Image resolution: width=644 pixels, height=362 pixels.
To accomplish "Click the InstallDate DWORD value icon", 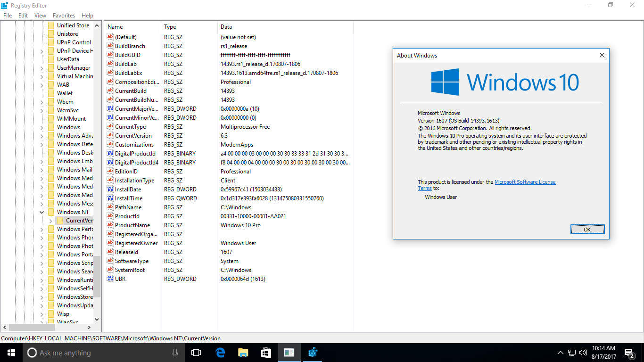I will click(110, 189).
